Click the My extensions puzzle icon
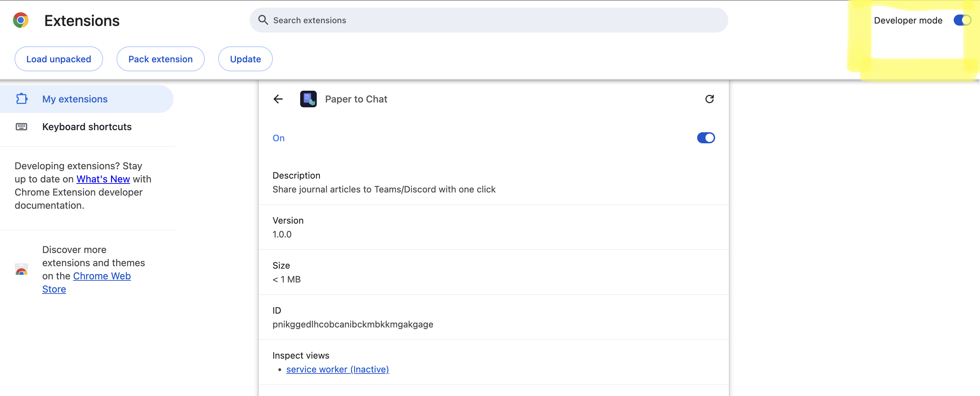980x396 pixels. click(x=22, y=99)
